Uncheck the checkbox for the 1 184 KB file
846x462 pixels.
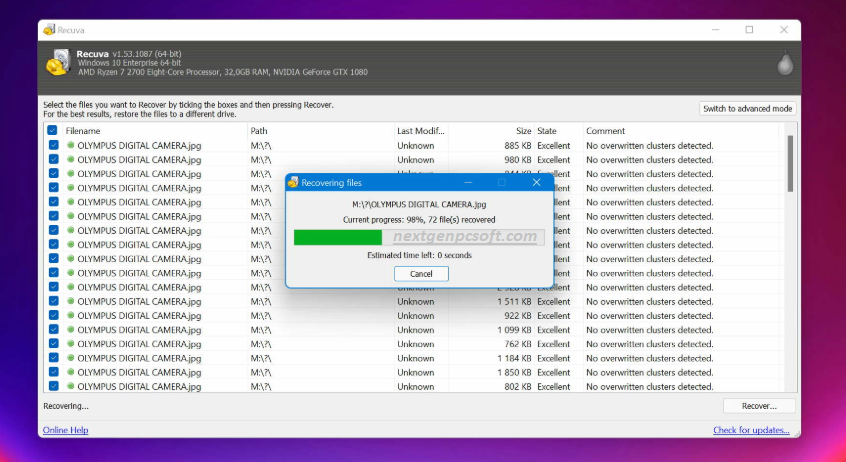click(x=53, y=357)
